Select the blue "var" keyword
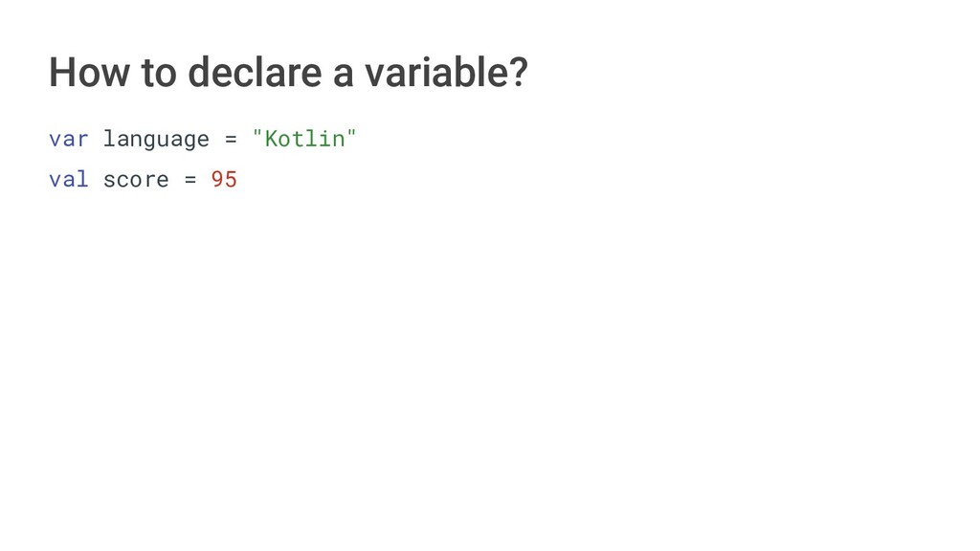Viewport: 980px width, 551px height. pos(69,140)
